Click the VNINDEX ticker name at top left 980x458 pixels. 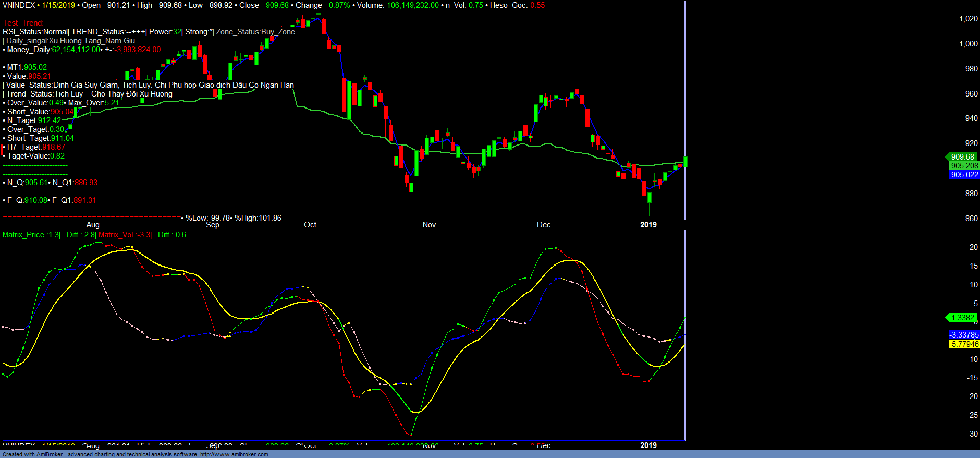(19, 5)
